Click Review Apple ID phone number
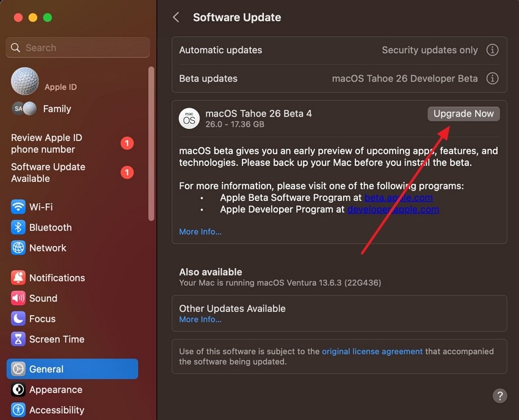 pos(72,143)
